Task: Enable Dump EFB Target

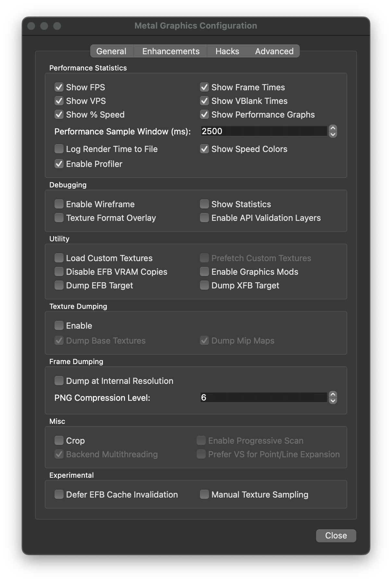Action: coord(59,285)
